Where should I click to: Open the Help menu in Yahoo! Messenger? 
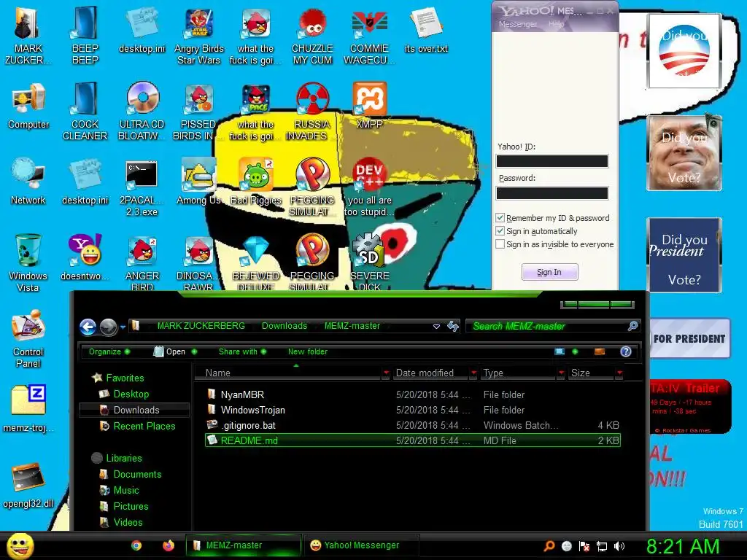(x=556, y=24)
